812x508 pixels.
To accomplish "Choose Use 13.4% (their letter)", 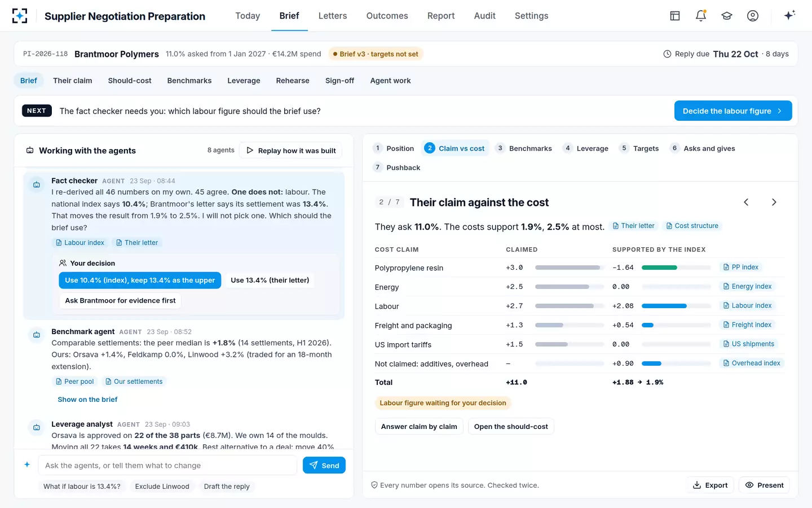I will click(x=270, y=281).
